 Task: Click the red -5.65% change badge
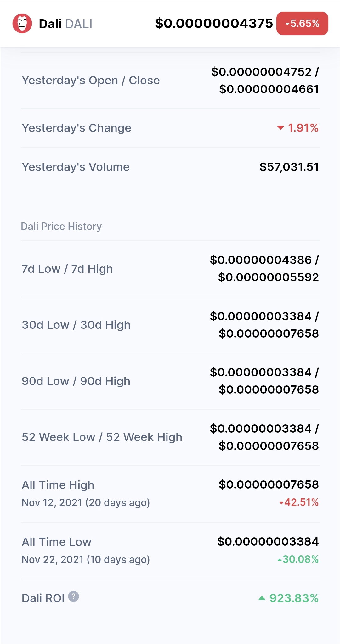(x=302, y=24)
